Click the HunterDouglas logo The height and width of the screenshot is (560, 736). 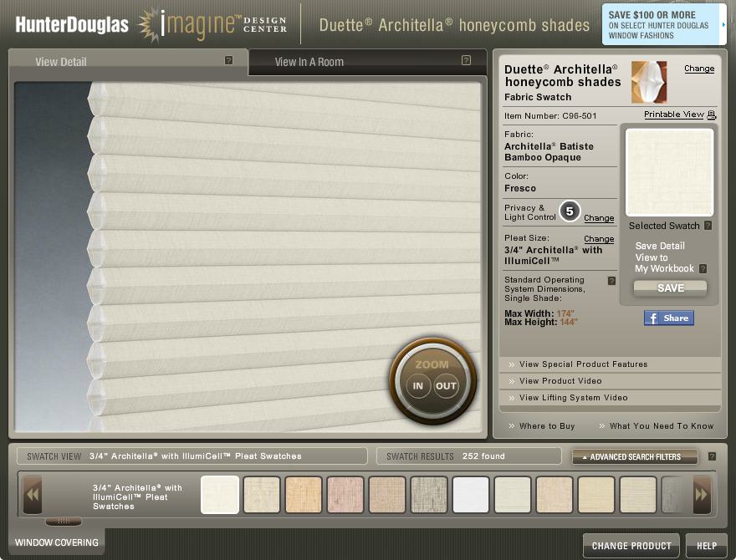coord(72,25)
